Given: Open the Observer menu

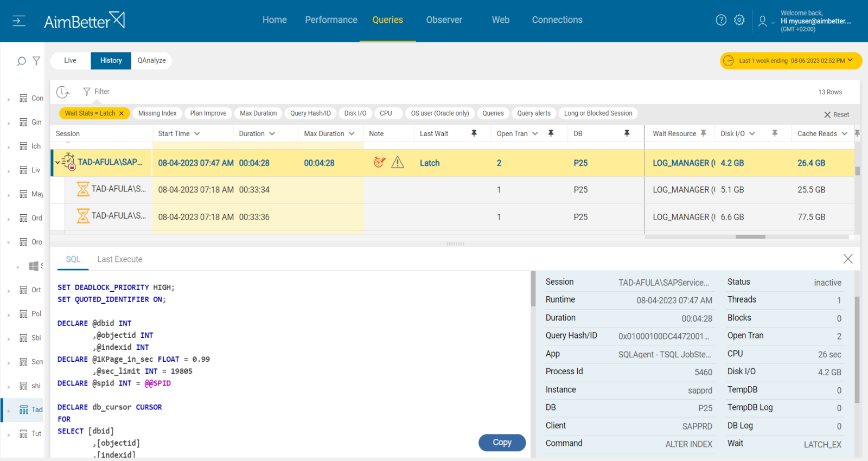Looking at the screenshot, I should [444, 20].
